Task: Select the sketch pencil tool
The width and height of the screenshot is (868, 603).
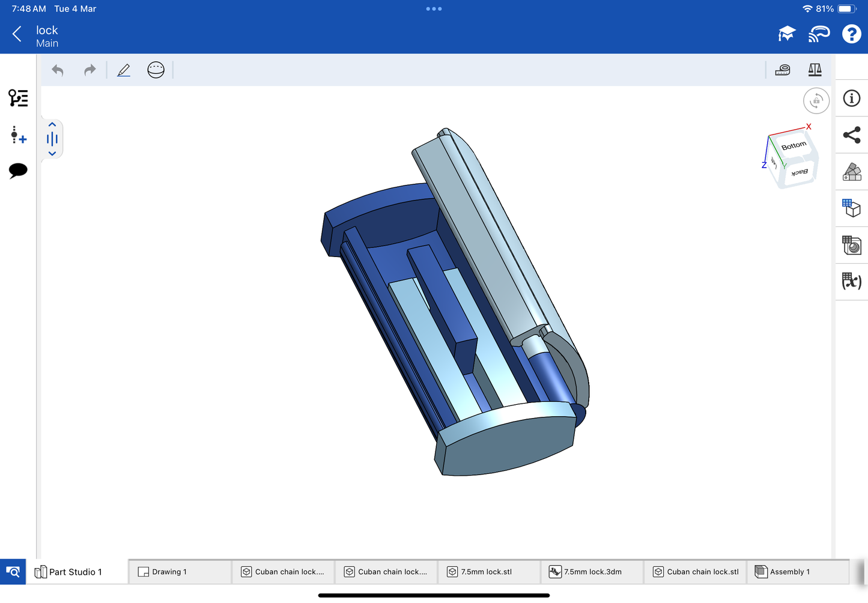Action: [124, 70]
